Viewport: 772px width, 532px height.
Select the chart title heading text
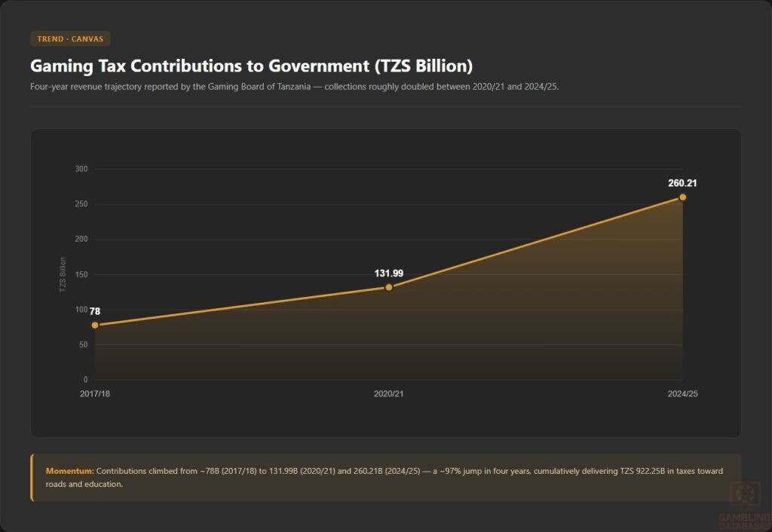point(251,66)
